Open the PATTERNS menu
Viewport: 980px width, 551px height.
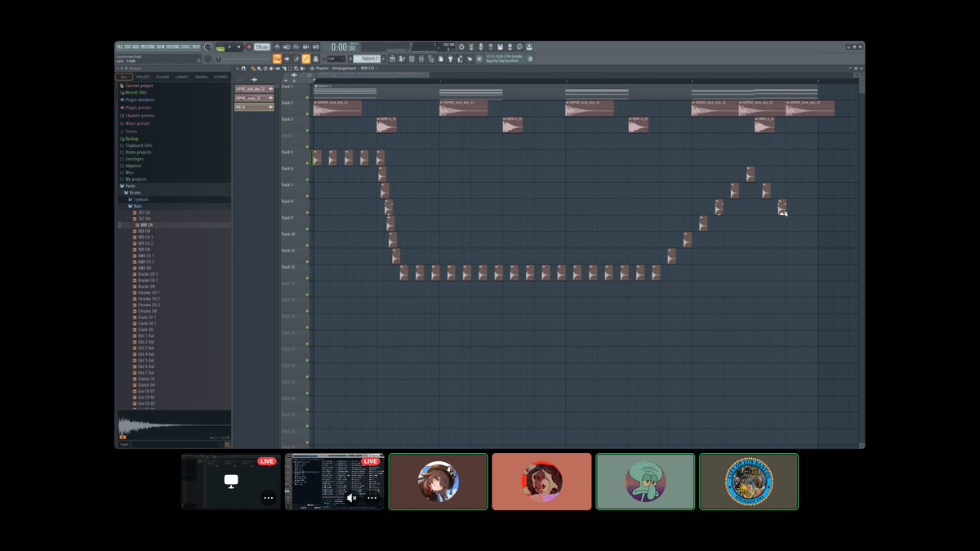coord(148,47)
